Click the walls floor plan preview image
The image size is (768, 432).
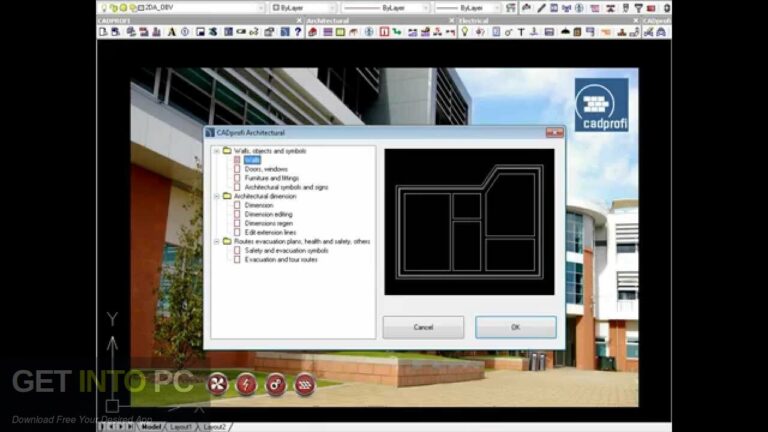[469, 222]
